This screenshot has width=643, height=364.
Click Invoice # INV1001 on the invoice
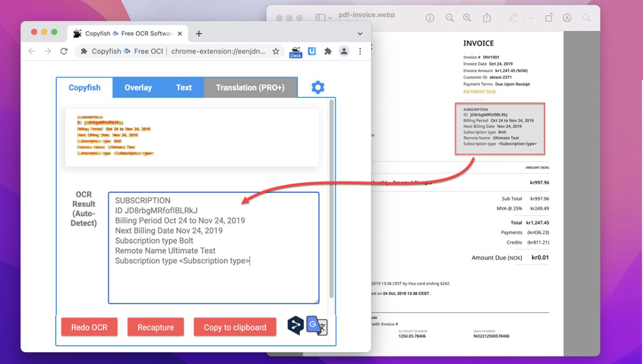(481, 57)
